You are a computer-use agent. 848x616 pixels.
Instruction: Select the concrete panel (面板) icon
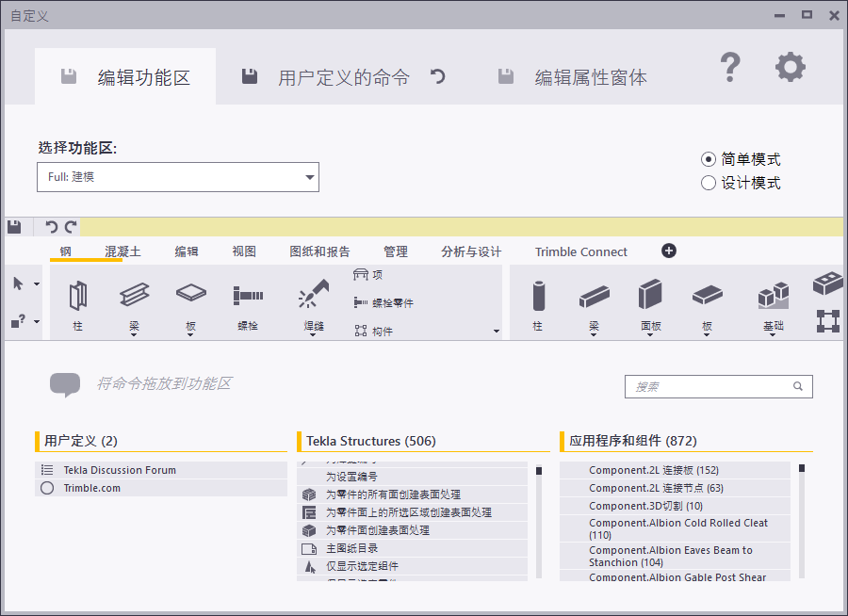point(650,296)
